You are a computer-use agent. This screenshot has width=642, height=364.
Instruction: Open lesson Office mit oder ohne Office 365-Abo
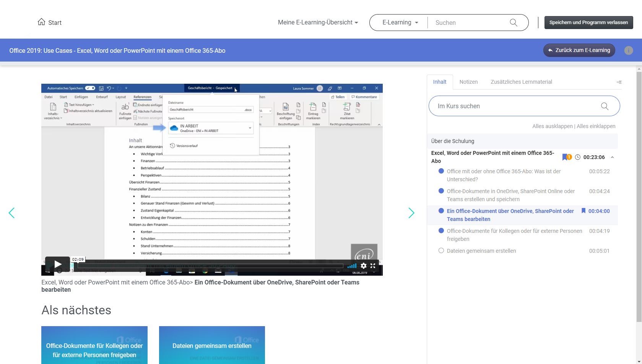coord(504,175)
